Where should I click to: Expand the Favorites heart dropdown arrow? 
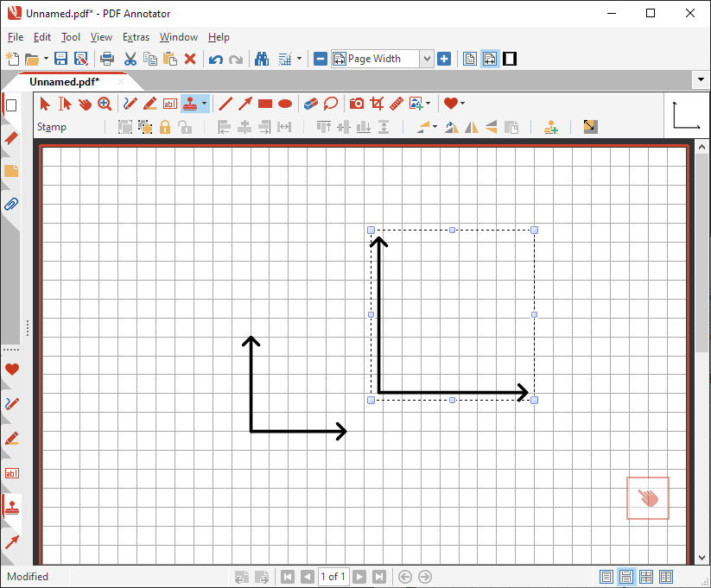point(463,104)
